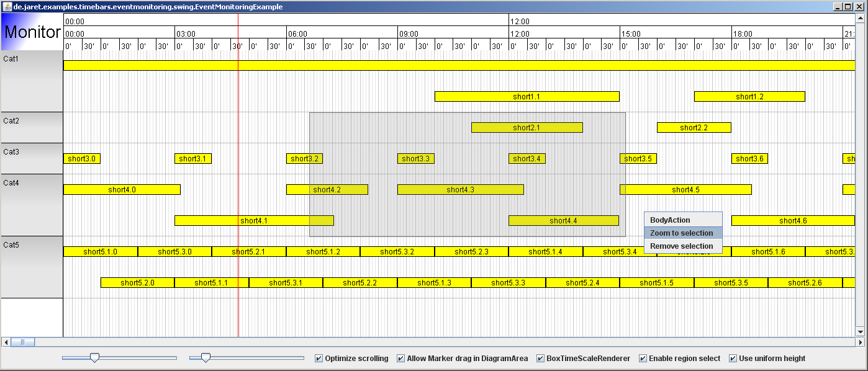Click the Cat4 row header

click(x=32, y=205)
